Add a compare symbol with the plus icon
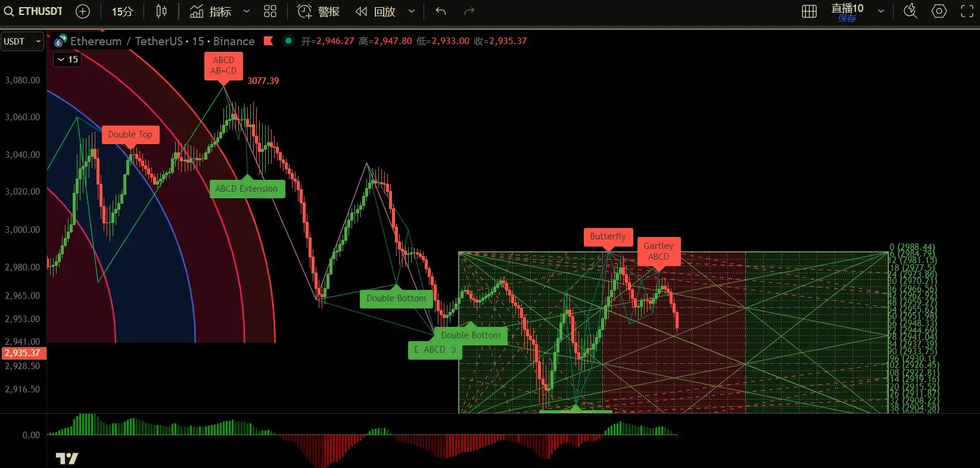This screenshot has height=468, width=980. 83,11
